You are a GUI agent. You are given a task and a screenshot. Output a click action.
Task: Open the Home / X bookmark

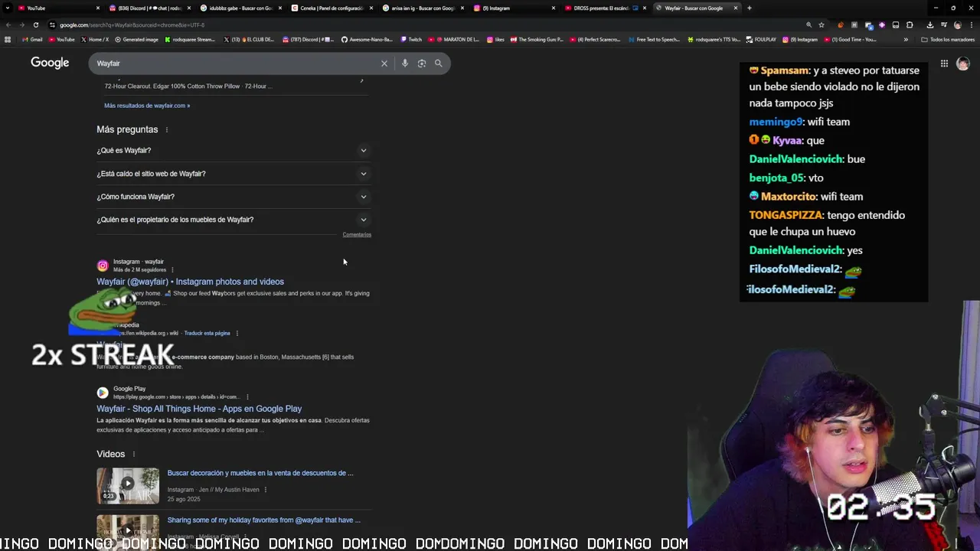[x=95, y=39]
